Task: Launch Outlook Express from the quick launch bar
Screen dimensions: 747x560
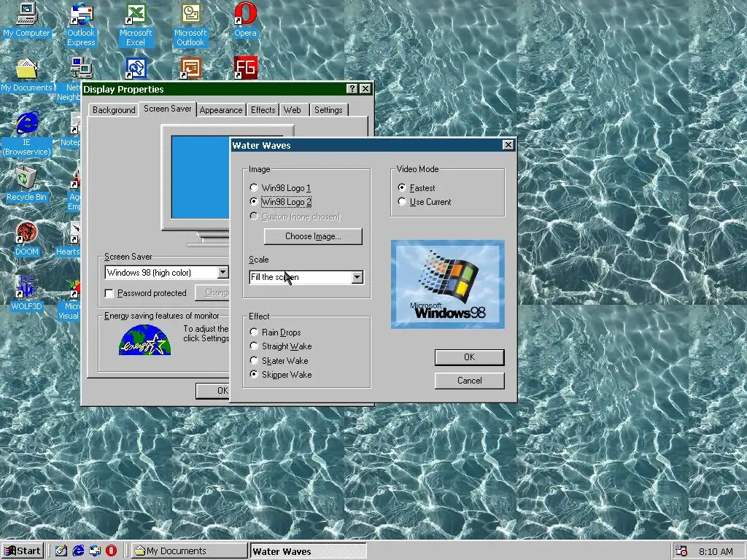Action: [x=95, y=551]
